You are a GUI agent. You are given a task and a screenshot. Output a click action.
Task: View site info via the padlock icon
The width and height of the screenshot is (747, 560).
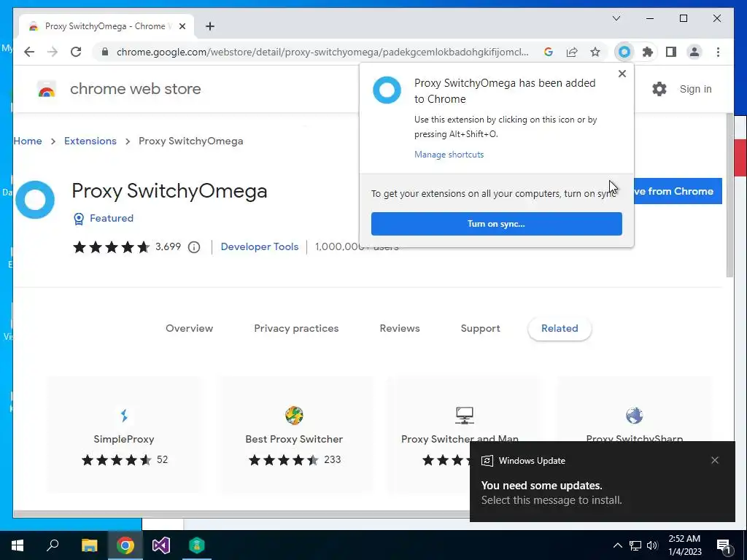(x=105, y=52)
